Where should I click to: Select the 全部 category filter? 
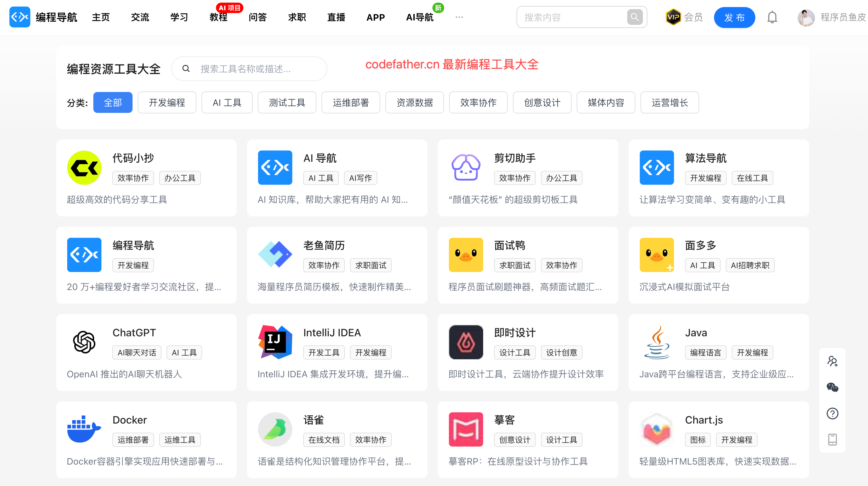click(112, 102)
